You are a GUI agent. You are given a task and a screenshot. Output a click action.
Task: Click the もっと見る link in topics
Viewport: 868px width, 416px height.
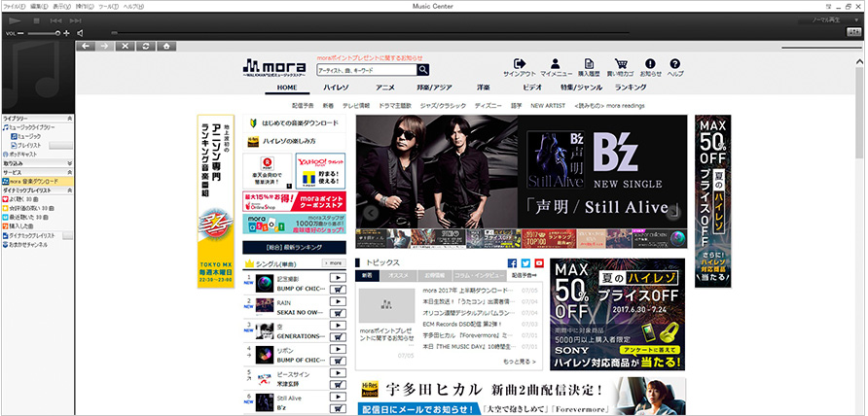coord(522,361)
